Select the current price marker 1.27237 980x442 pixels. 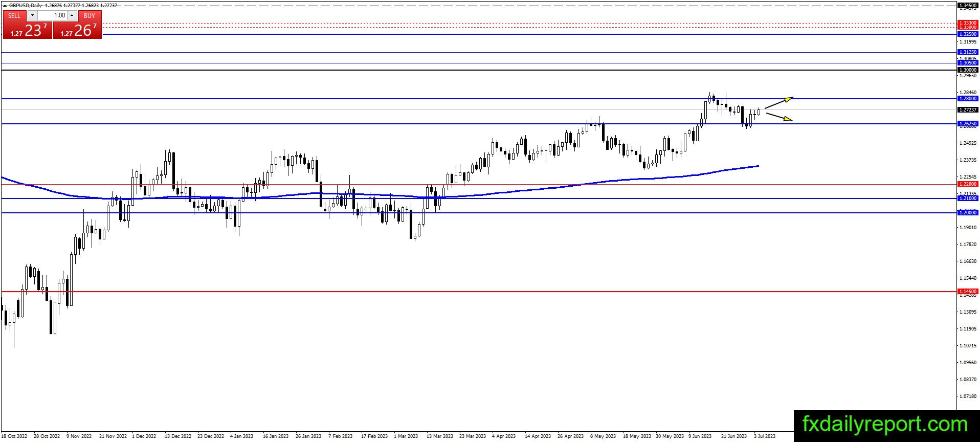(x=968, y=109)
